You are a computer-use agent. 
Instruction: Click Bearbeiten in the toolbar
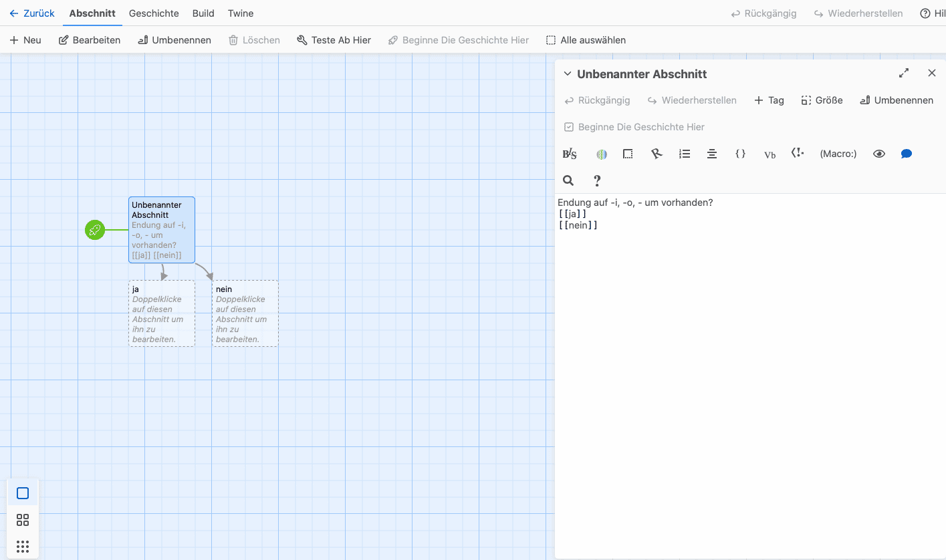[x=90, y=40]
